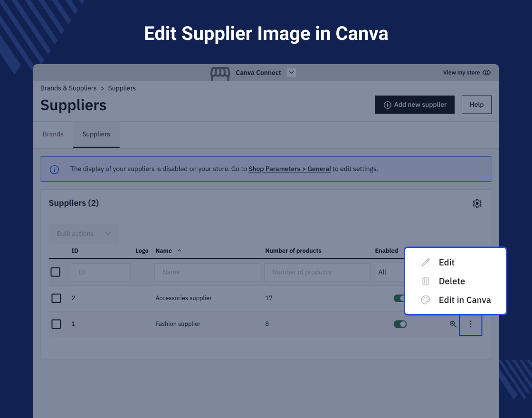532x418 pixels.
Task: Click the View my store link
Action: (461, 73)
